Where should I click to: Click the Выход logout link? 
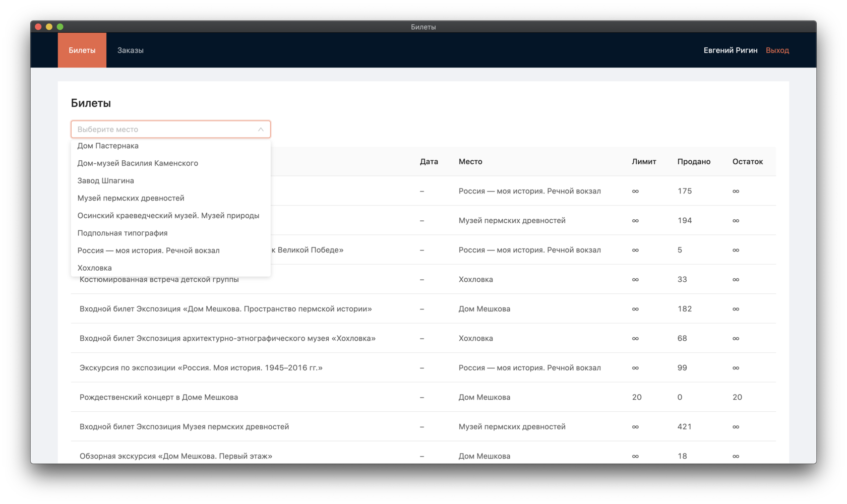click(777, 50)
